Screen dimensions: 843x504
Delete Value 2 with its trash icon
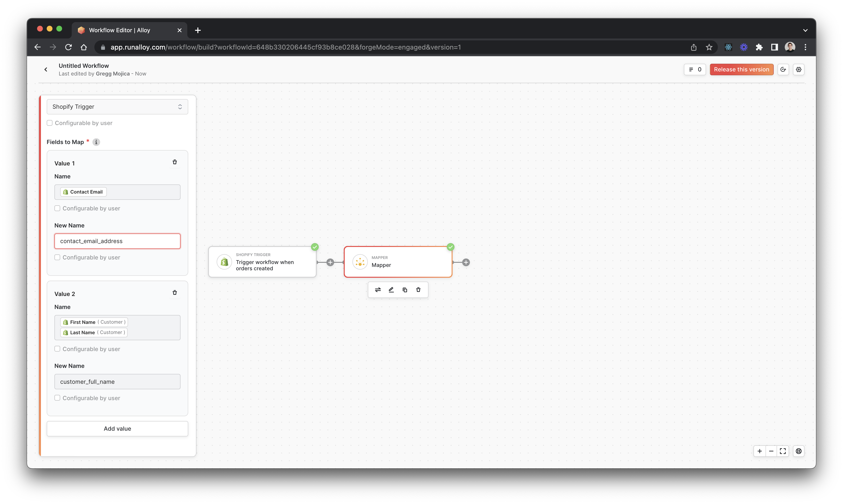pyautogui.click(x=175, y=292)
